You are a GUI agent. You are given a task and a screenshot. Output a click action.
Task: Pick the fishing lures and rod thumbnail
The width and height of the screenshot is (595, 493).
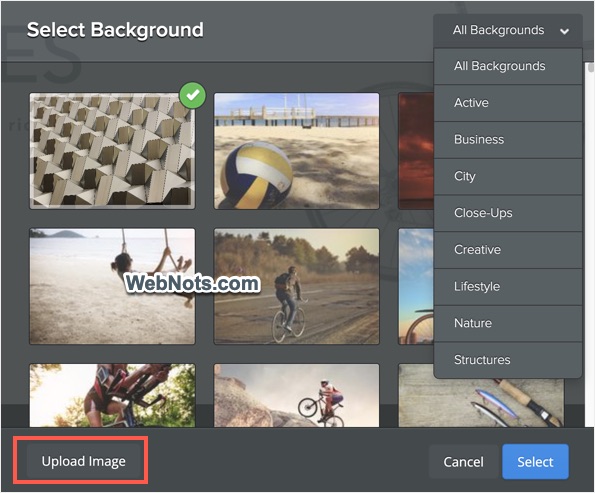tap(481, 402)
